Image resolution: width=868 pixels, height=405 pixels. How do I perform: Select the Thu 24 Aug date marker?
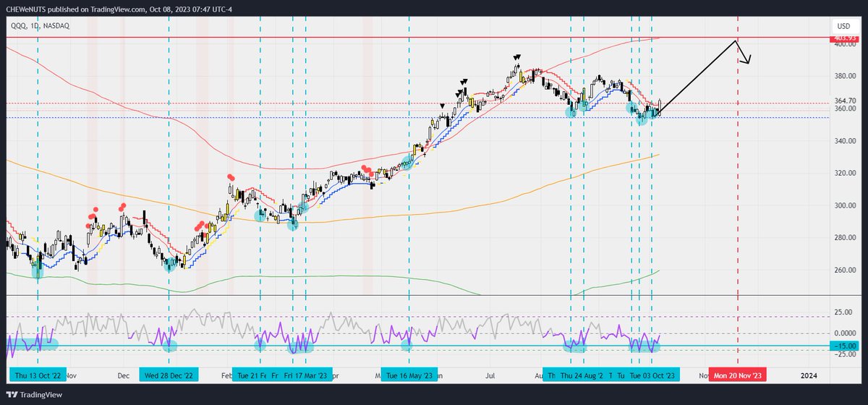tap(582, 376)
